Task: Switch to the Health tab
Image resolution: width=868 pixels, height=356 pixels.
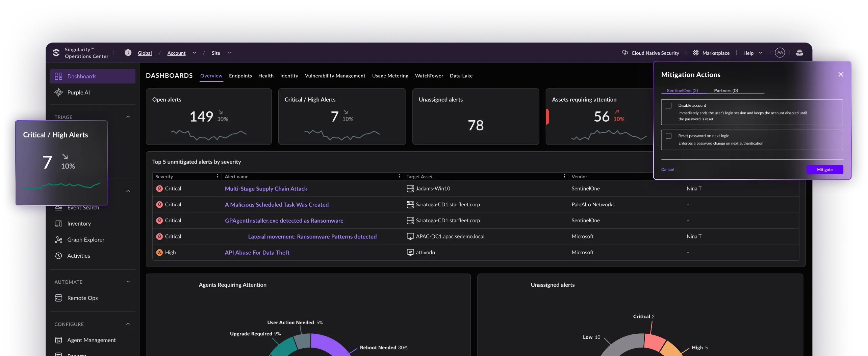Action: [x=266, y=76]
